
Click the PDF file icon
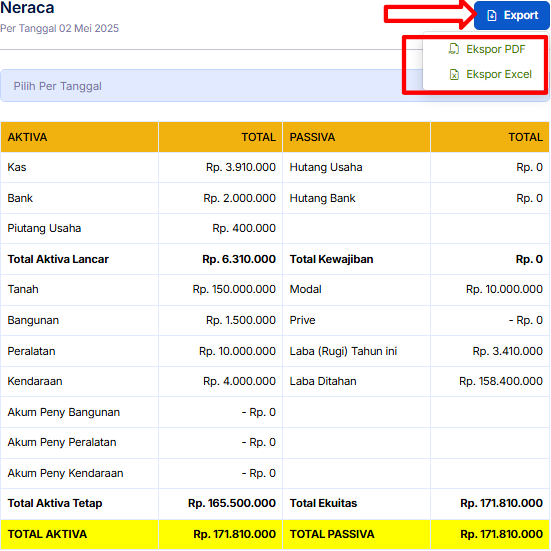point(454,49)
